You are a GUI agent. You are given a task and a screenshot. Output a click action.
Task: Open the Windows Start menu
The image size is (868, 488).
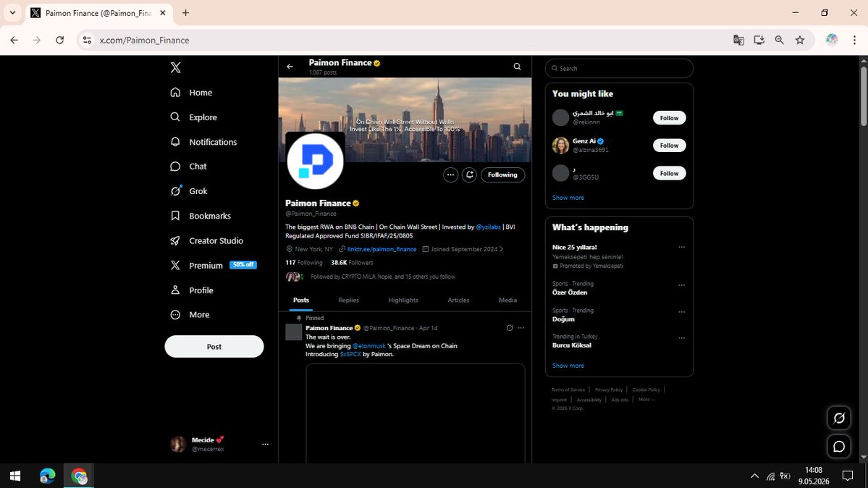coord(15,476)
